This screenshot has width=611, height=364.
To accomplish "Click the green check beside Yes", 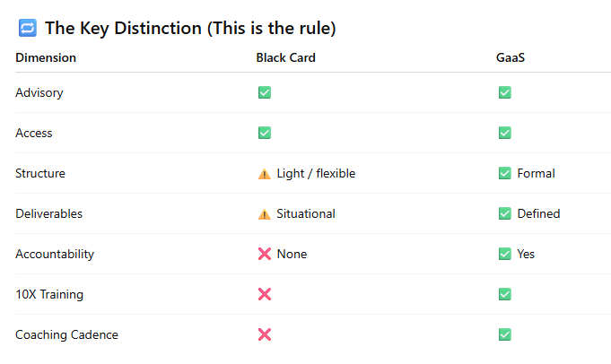I will [505, 254].
